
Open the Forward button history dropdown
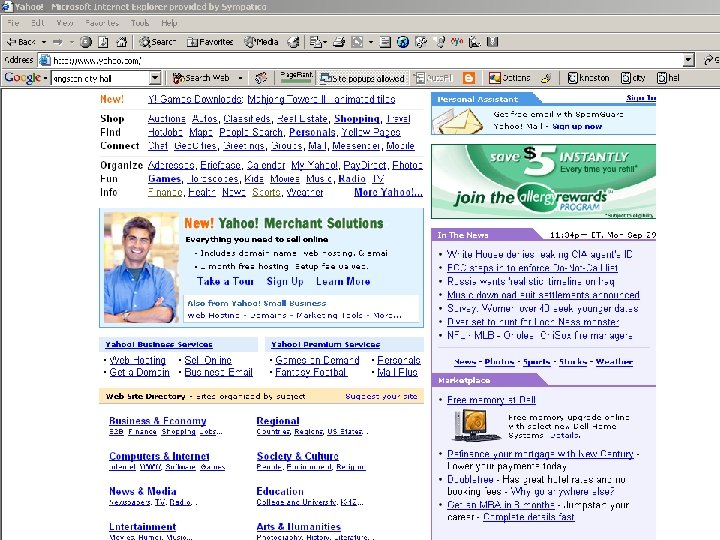(x=72, y=42)
